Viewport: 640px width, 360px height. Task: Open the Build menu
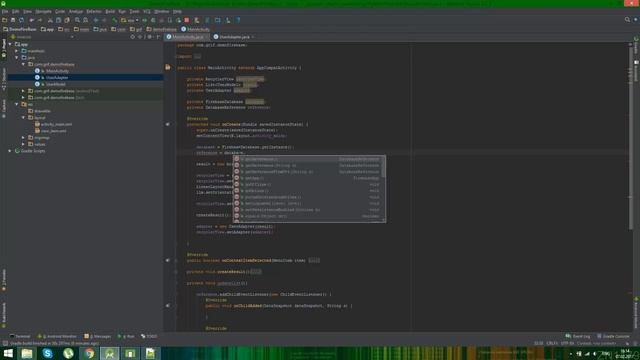(x=110, y=11)
